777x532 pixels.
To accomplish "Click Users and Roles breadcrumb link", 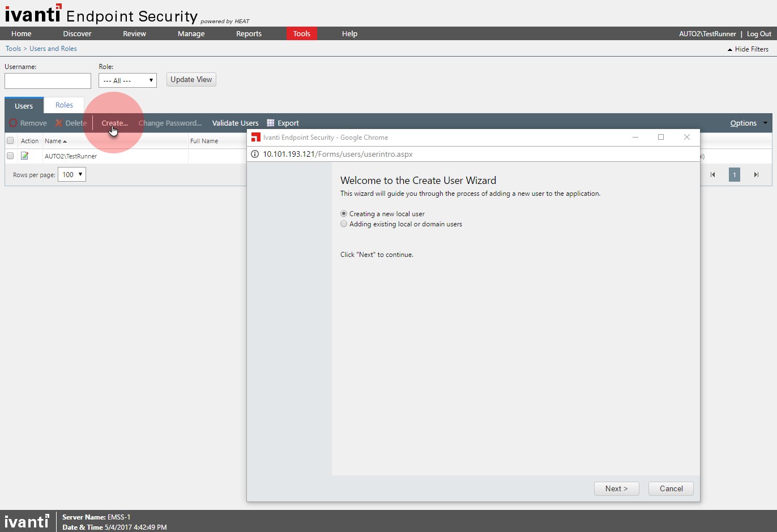I will click(x=53, y=49).
